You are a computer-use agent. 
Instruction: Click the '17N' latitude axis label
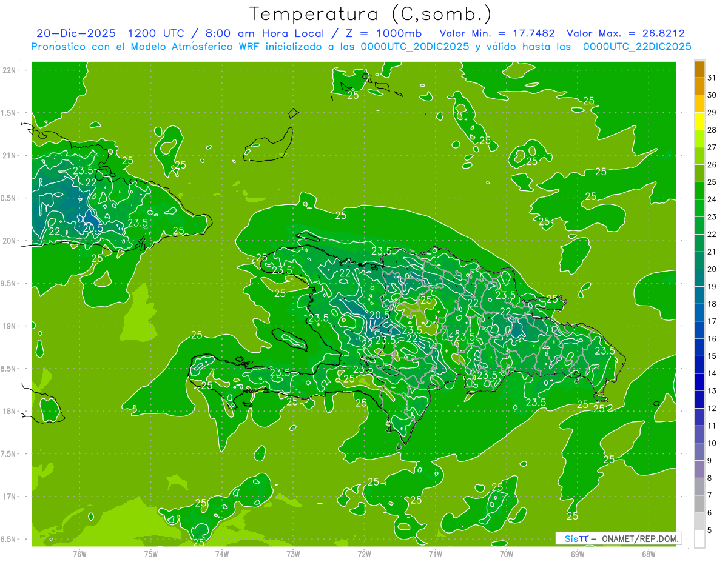click(9, 497)
